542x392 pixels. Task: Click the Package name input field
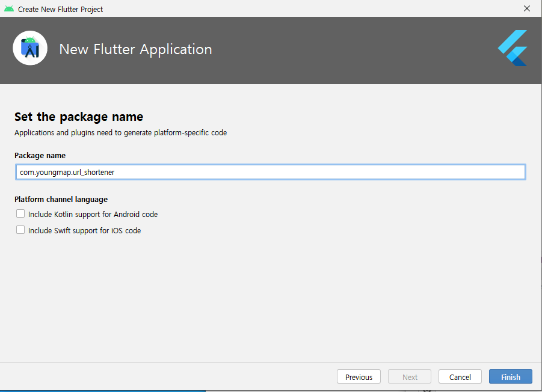click(x=271, y=172)
